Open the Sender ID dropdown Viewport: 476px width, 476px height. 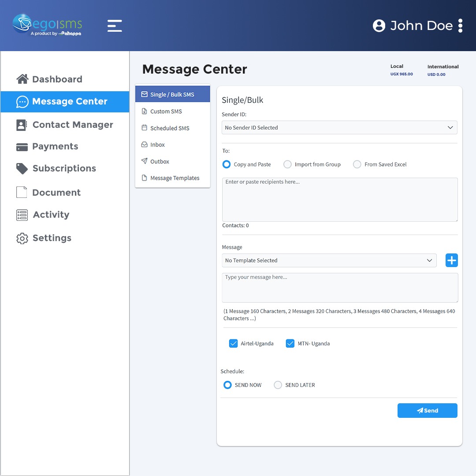click(339, 127)
